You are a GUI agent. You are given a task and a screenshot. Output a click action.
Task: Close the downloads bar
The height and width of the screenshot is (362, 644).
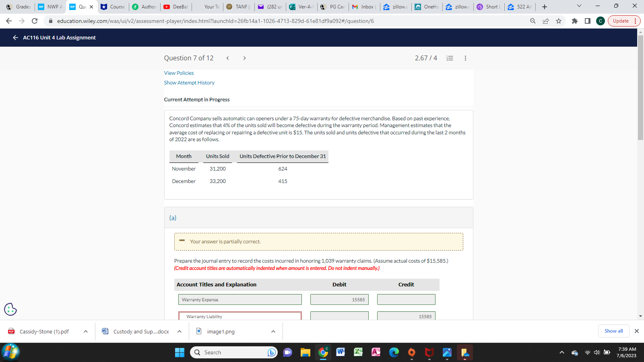point(637,331)
